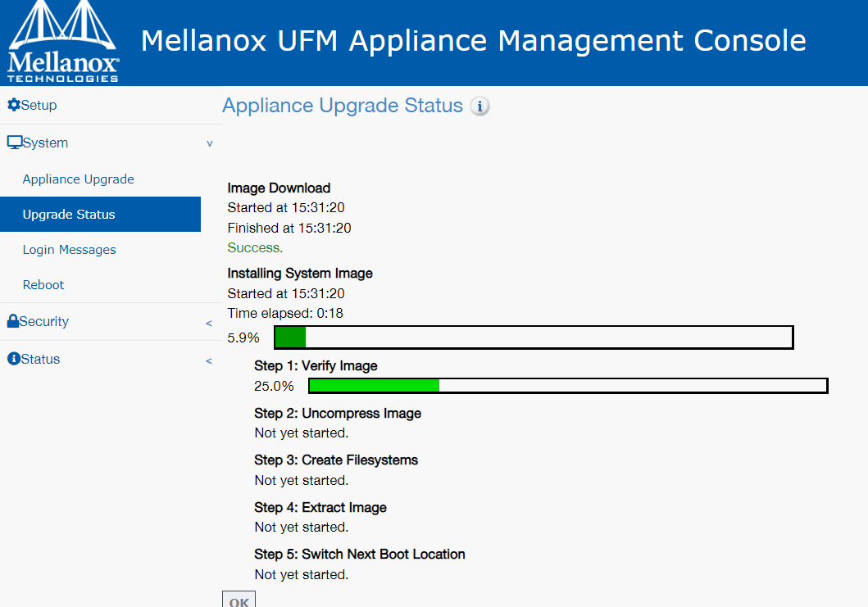Click the Time elapsed: 0:18 text

(x=285, y=313)
